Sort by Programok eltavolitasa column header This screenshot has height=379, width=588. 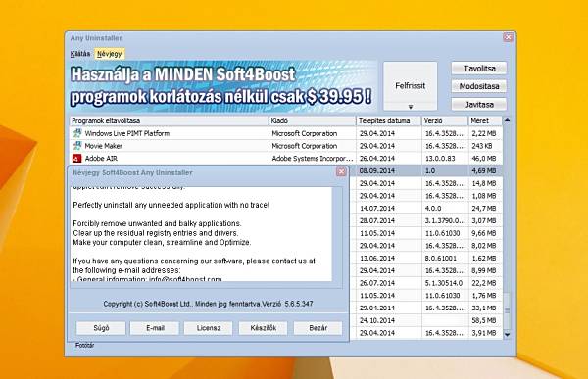170,120
